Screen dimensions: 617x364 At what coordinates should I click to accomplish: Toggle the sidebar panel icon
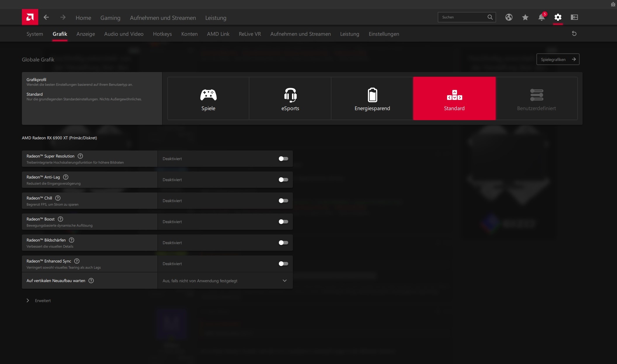click(574, 17)
